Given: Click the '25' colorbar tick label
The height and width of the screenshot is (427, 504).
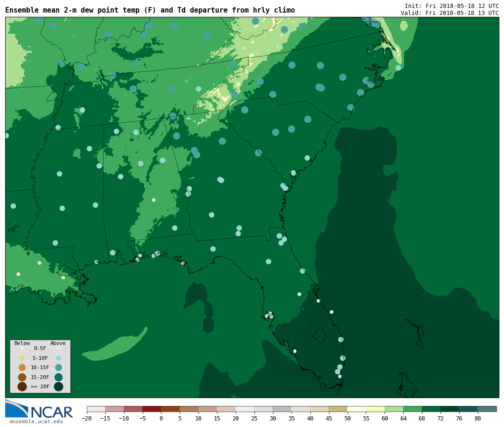Looking at the screenshot, I should (x=254, y=418).
